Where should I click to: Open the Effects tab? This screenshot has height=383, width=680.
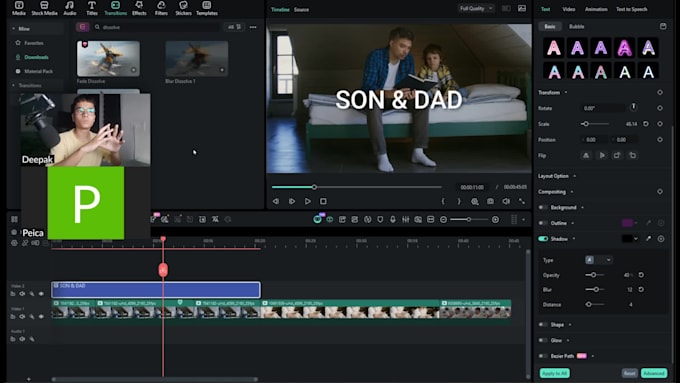pos(139,8)
